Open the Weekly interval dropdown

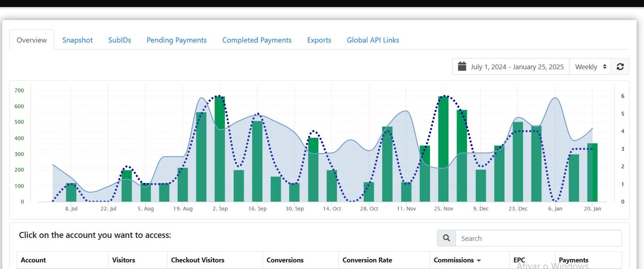(x=590, y=67)
